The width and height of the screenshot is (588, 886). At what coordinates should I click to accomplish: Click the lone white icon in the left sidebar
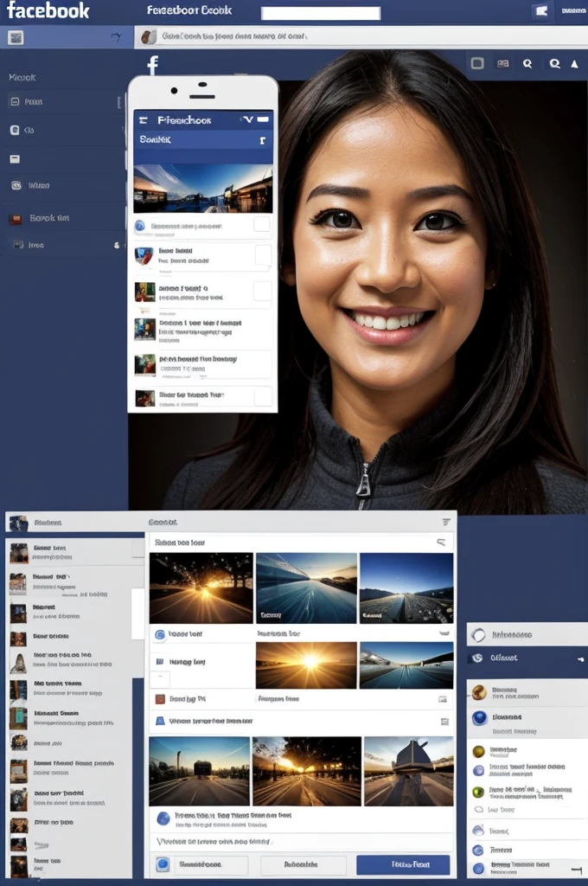[x=15, y=159]
